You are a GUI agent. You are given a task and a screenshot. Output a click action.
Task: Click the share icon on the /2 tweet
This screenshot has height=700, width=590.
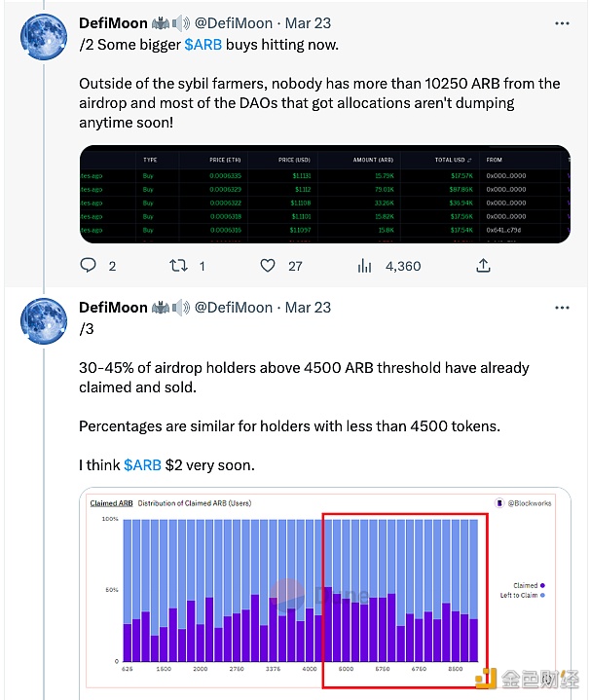click(x=483, y=265)
